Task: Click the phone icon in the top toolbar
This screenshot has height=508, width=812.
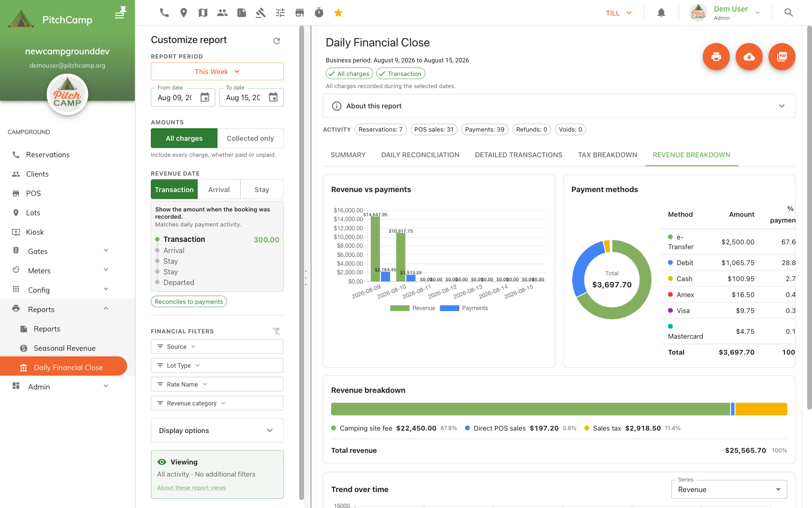Action: tap(164, 13)
